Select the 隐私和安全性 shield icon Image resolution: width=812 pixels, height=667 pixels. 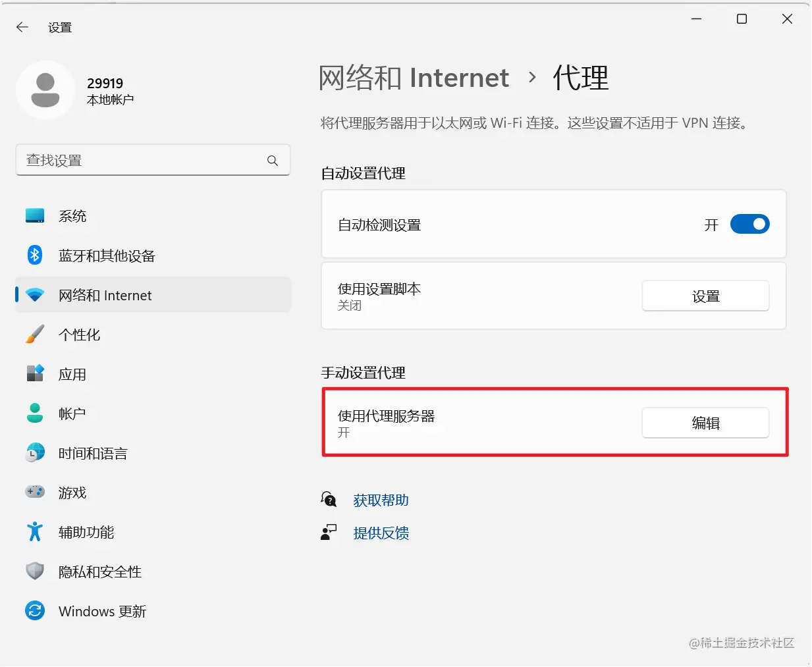pos(34,572)
